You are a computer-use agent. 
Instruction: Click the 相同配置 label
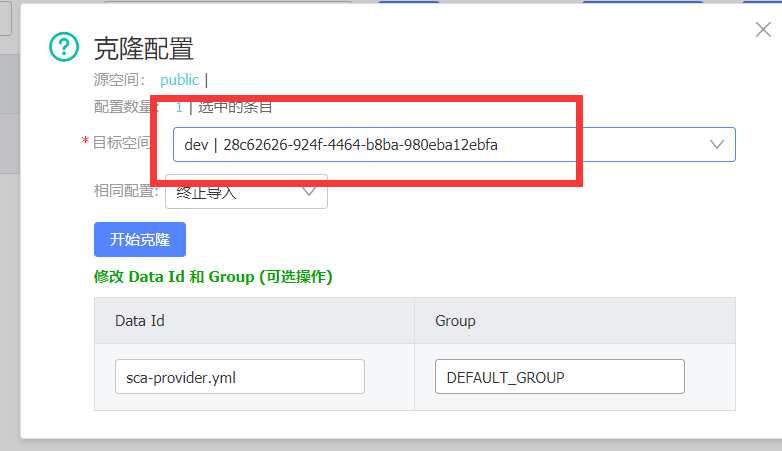tap(126, 191)
